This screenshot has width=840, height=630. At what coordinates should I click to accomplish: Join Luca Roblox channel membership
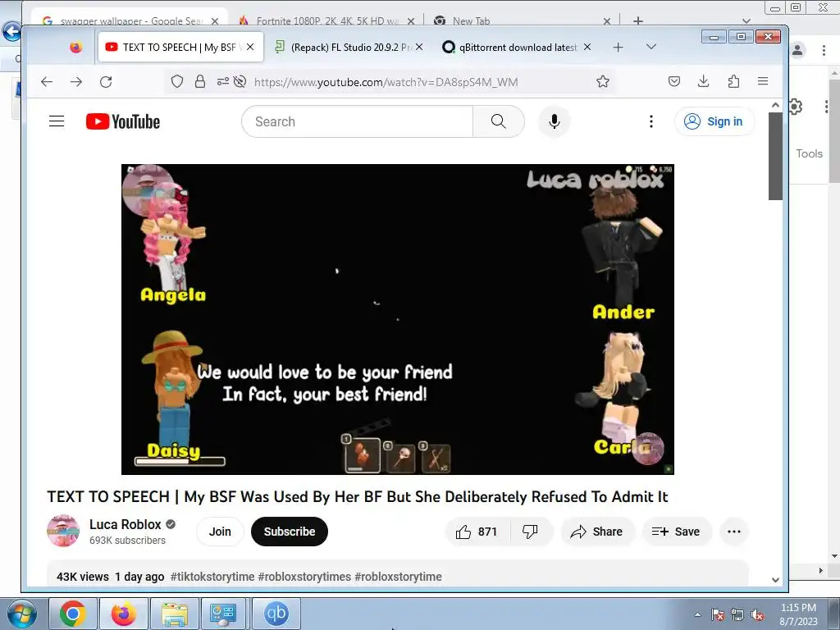(x=220, y=532)
